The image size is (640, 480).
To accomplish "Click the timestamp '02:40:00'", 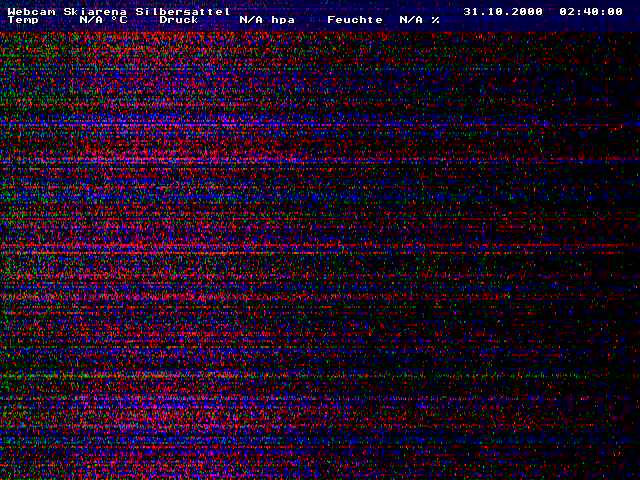I will tap(591, 11).
